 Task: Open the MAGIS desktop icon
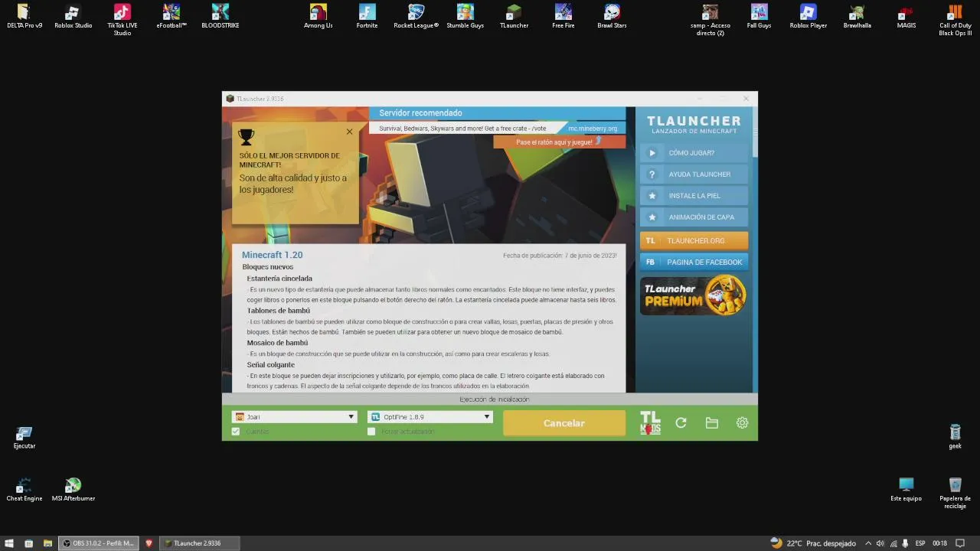(x=906, y=17)
